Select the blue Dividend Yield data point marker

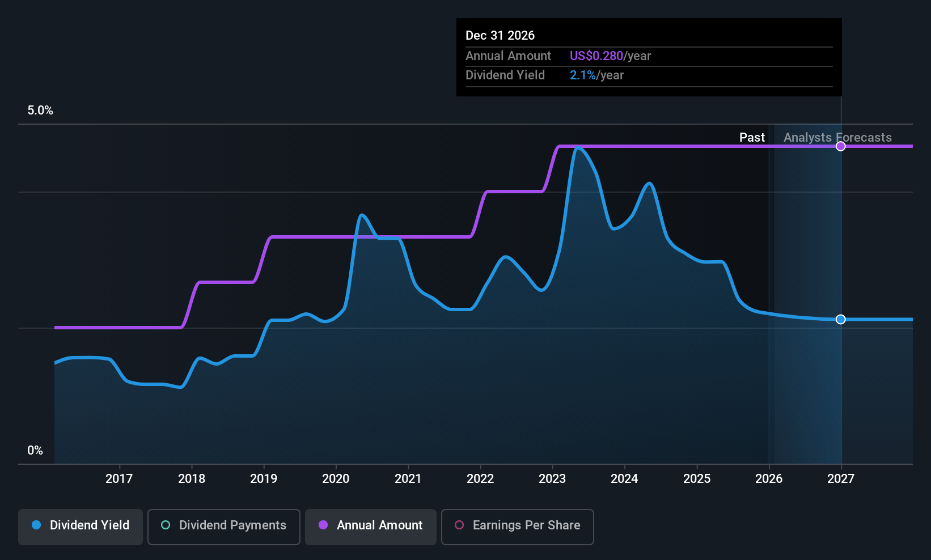pos(841,320)
